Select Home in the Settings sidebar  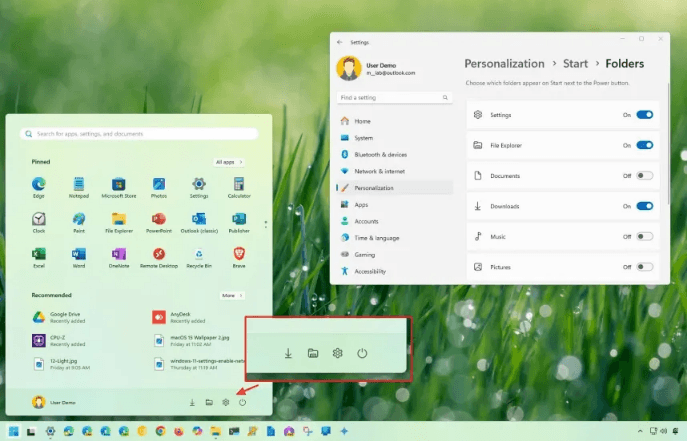coord(394,121)
